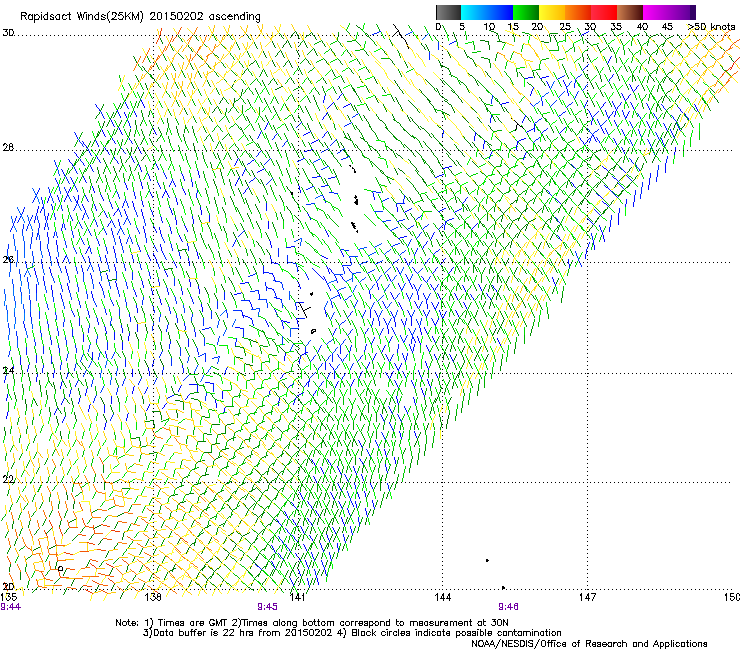Click the latitude label '24'
The width and height of the screenshot is (740, 650).
(x=8, y=371)
